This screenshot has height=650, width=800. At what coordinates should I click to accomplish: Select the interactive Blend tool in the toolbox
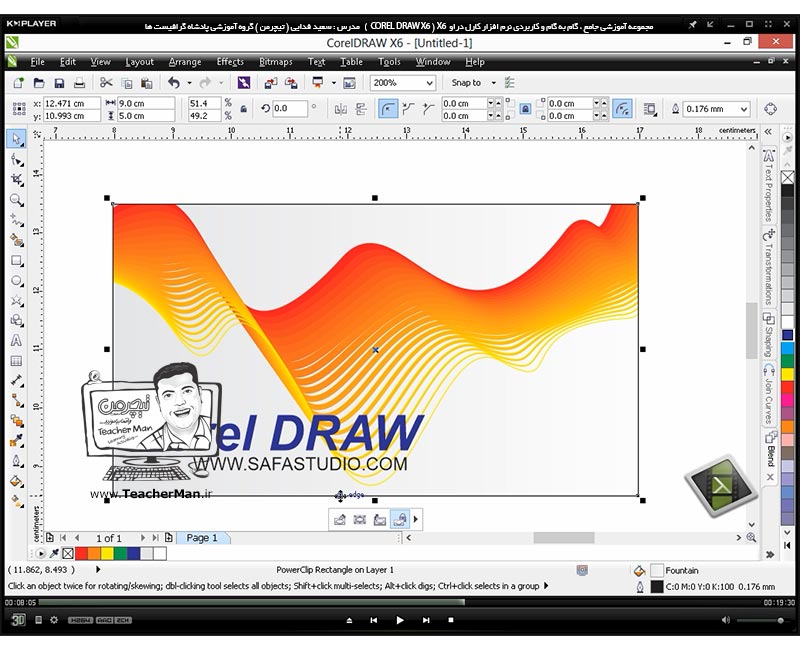point(16,421)
